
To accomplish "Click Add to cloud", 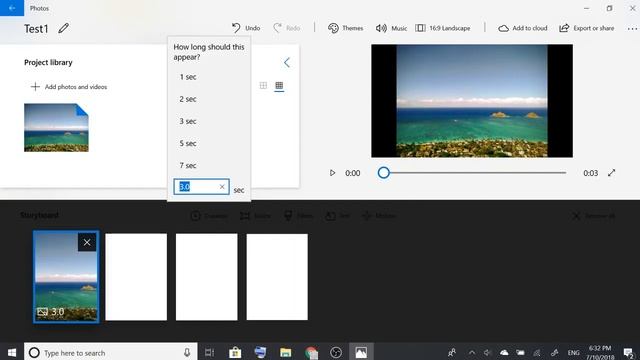I will (522, 28).
